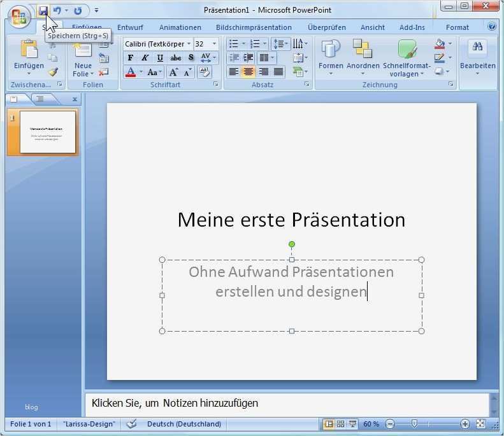504x436 pixels.
Task: Open the Anordnen arrange icon
Action: coord(363,49)
